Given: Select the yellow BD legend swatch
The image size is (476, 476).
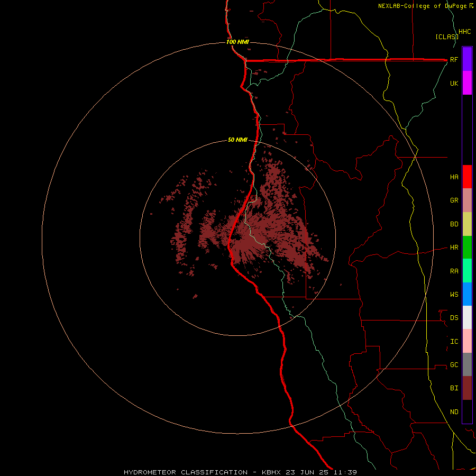Looking at the screenshot, I should (467, 224).
